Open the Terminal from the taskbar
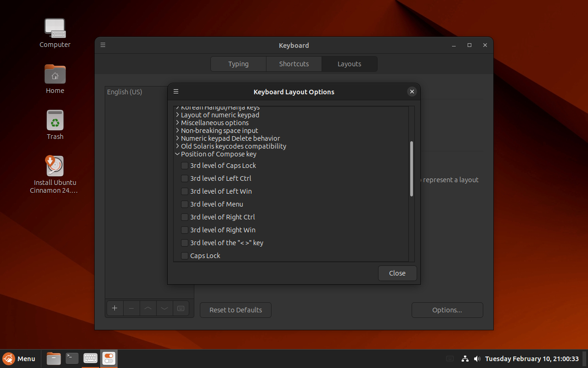Image resolution: width=588 pixels, height=368 pixels. coord(72,358)
